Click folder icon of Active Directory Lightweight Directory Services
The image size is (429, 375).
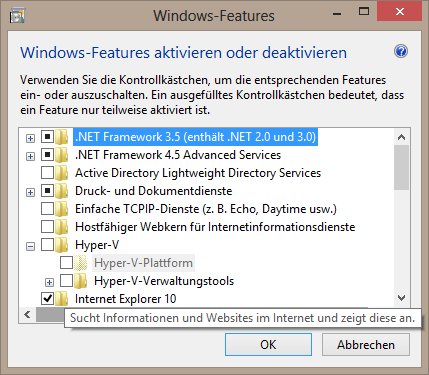tap(62, 173)
